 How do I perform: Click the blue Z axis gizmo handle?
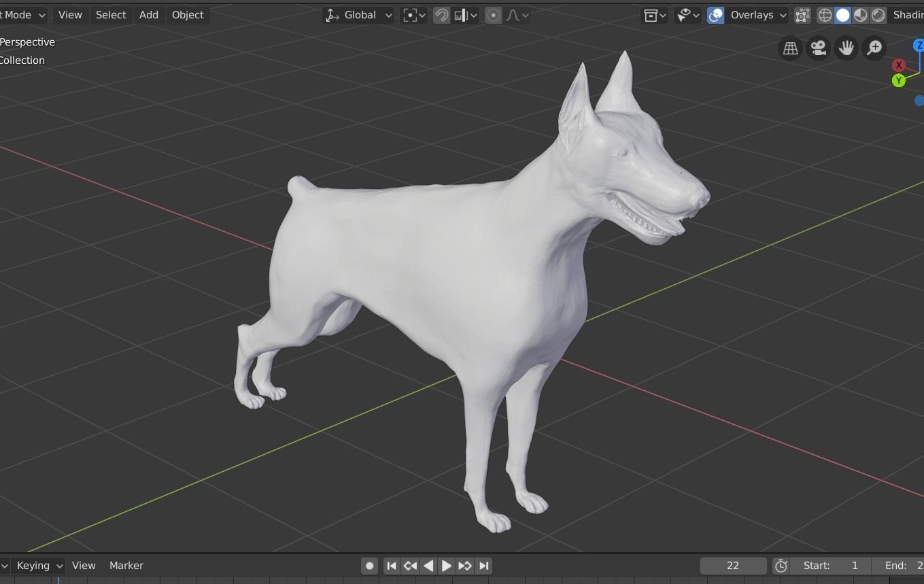pyautogui.click(x=919, y=46)
